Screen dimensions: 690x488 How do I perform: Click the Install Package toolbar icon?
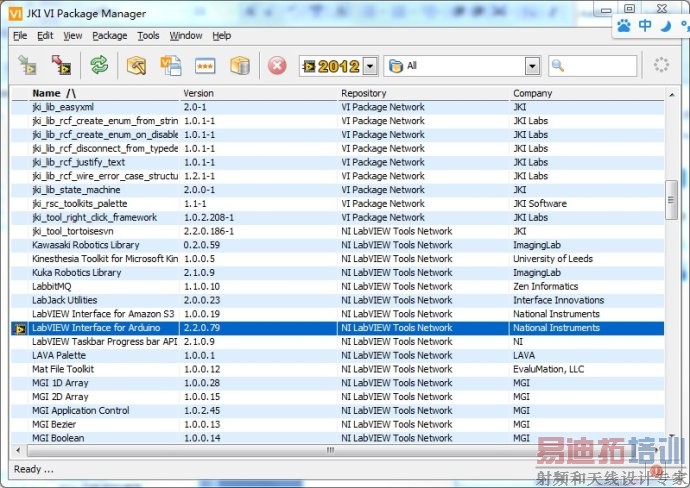tap(27, 66)
